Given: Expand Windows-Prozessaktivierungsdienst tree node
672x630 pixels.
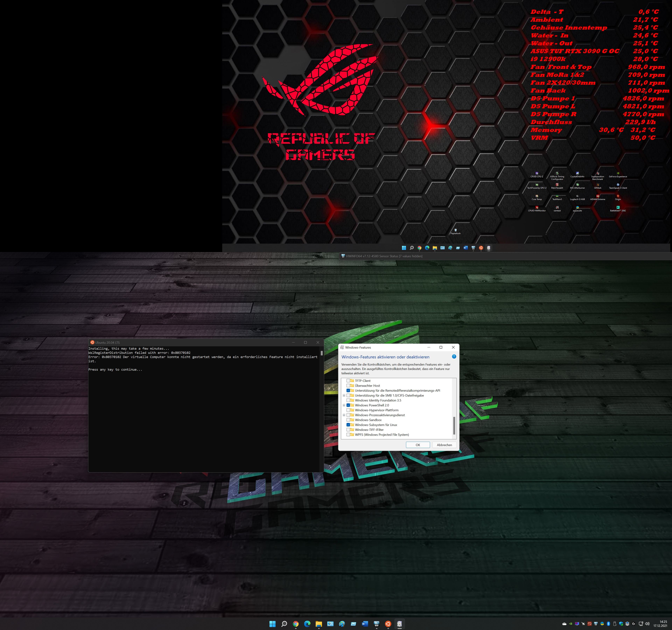Looking at the screenshot, I should [x=344, y=415].
